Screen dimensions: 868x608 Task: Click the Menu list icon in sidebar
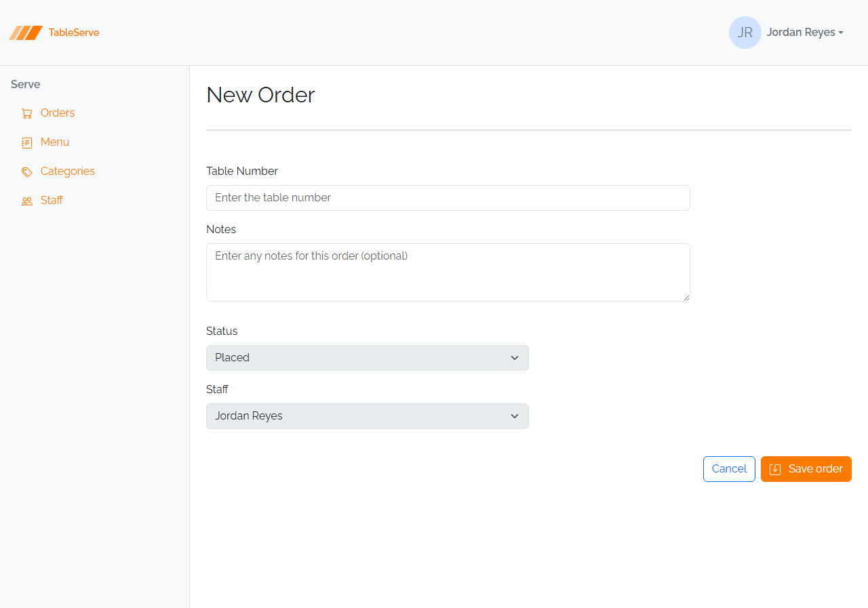click(x=27, y=142)
